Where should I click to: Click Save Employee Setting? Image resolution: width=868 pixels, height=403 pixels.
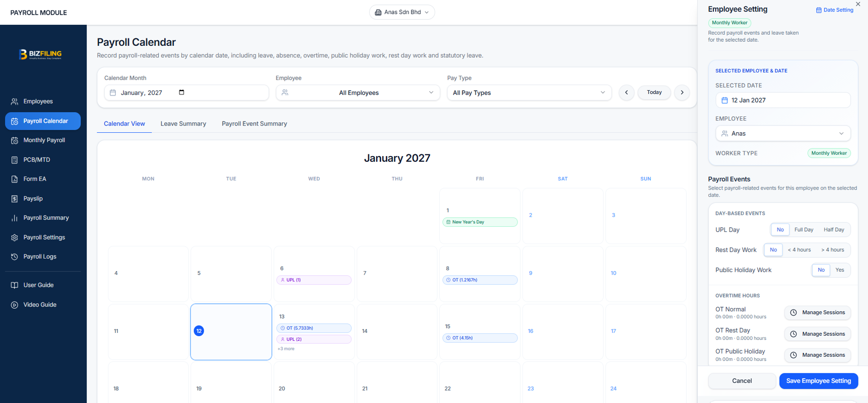(x=819, y=381)
